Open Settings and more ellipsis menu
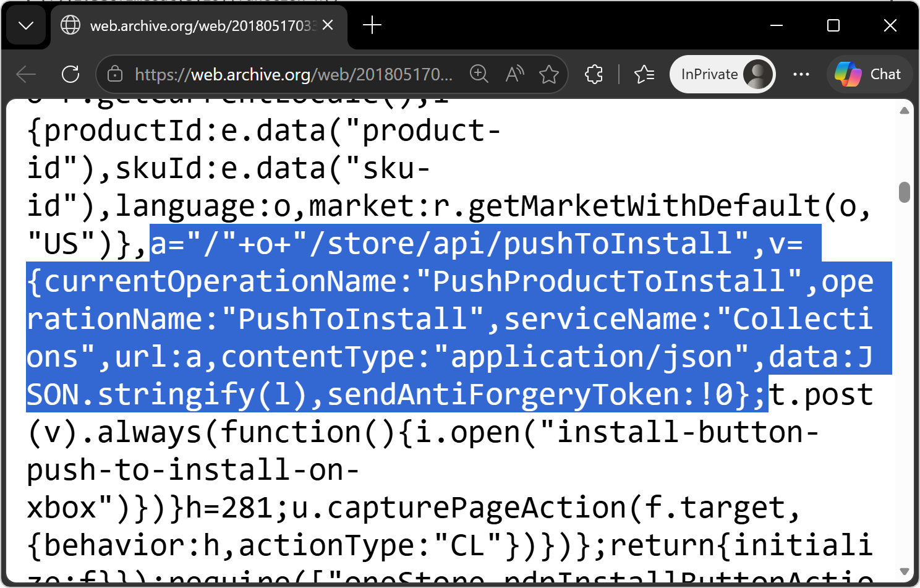Screen dimensions: 920x588 click(801, 74)
